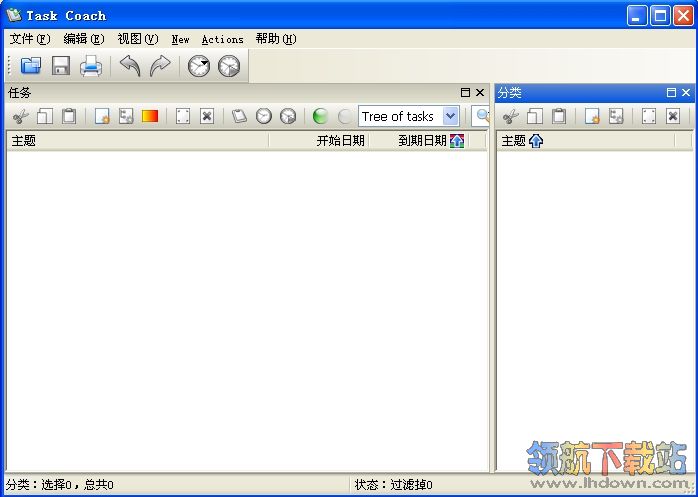Screen dimensions: 698x497
Task: Open the 文件(F) menu
Action: click(30, 39)
